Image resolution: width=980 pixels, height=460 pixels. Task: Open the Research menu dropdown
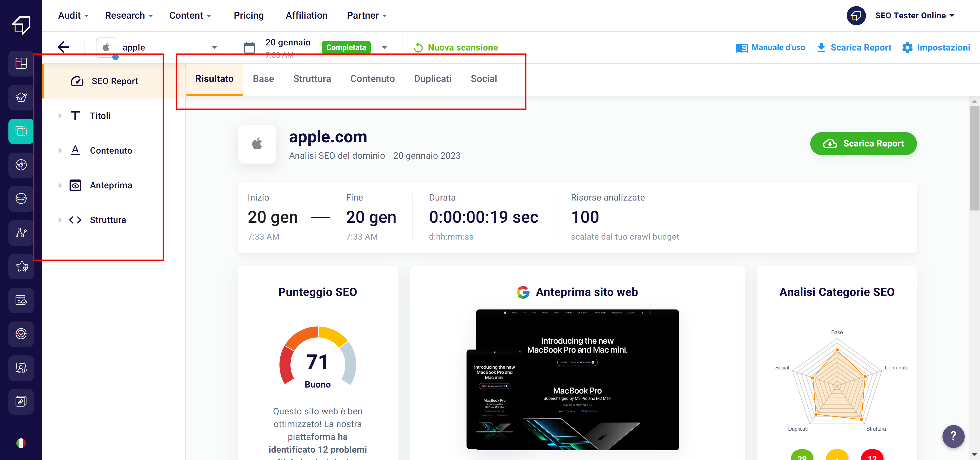click(x=129, y=16)
